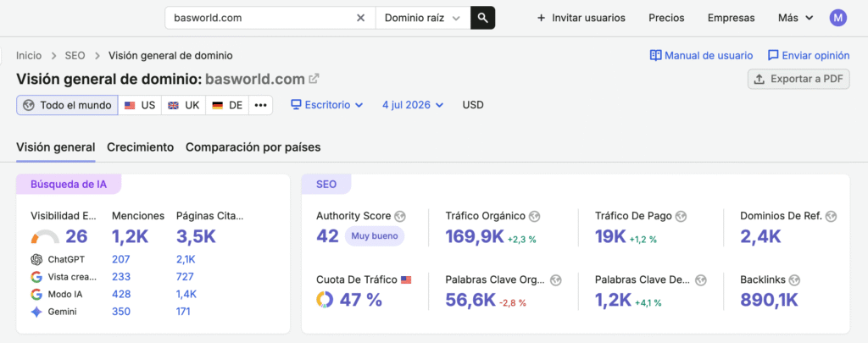Click the Muy bueno badge
Image resolution: width=868 pixels, height=343 pixels.
click(375, 236)
